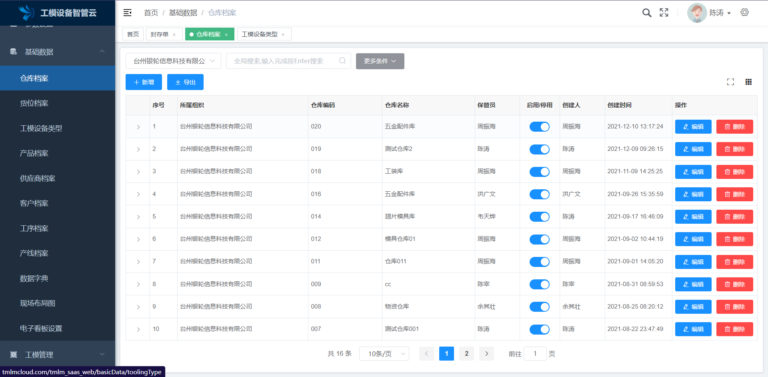
Task: Click the 导出 export button
Action: pos(185,82)
